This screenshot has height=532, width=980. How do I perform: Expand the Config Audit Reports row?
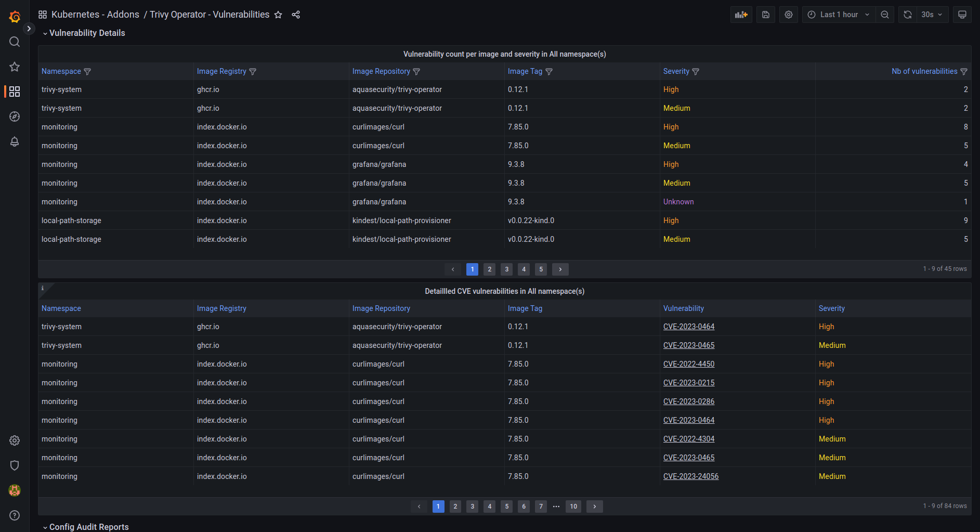(x=86, y=527)
